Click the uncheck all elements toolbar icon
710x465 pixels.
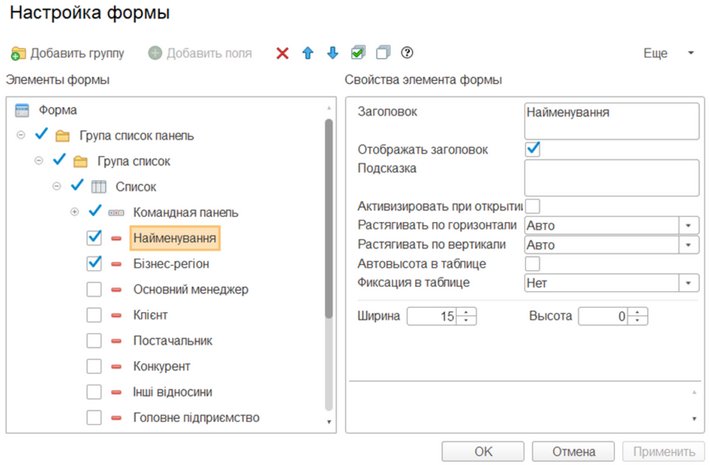click(x=382, y=53)
